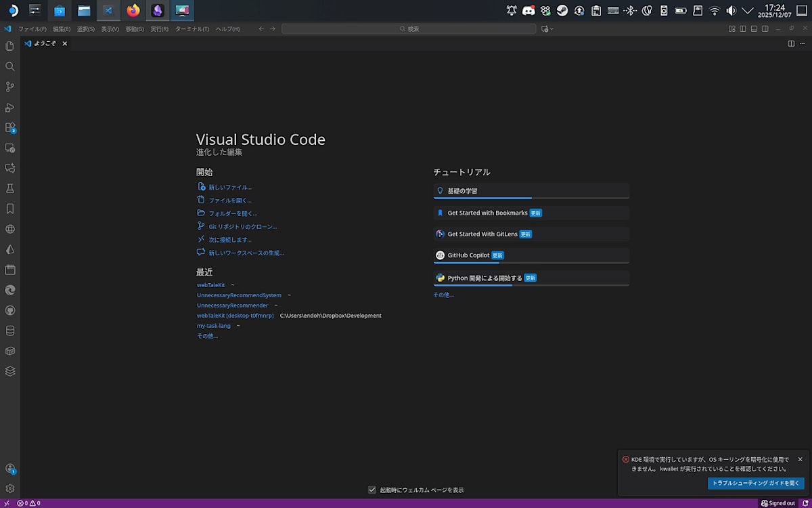Open the Manage gear icon
The height and width of the screenshot is (508, 812).
tap(10, 488)
